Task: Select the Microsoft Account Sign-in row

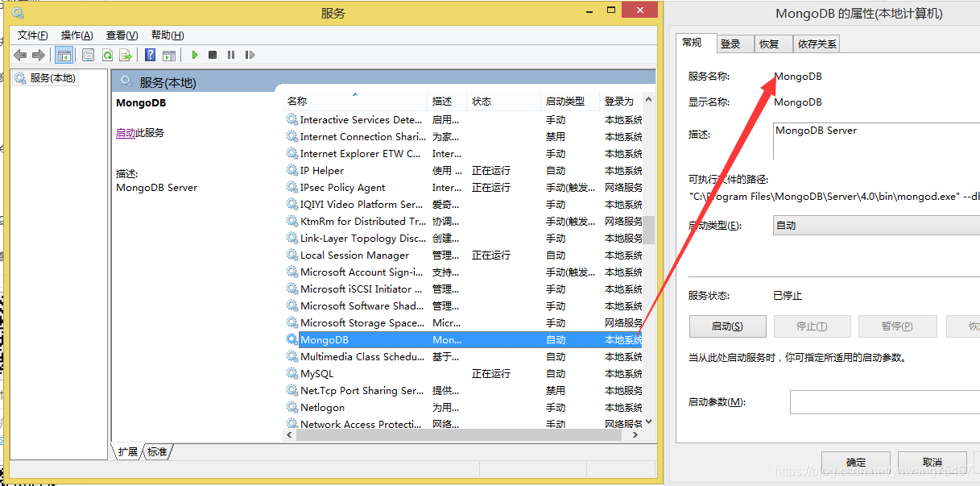Action: (x=465, y=272)
